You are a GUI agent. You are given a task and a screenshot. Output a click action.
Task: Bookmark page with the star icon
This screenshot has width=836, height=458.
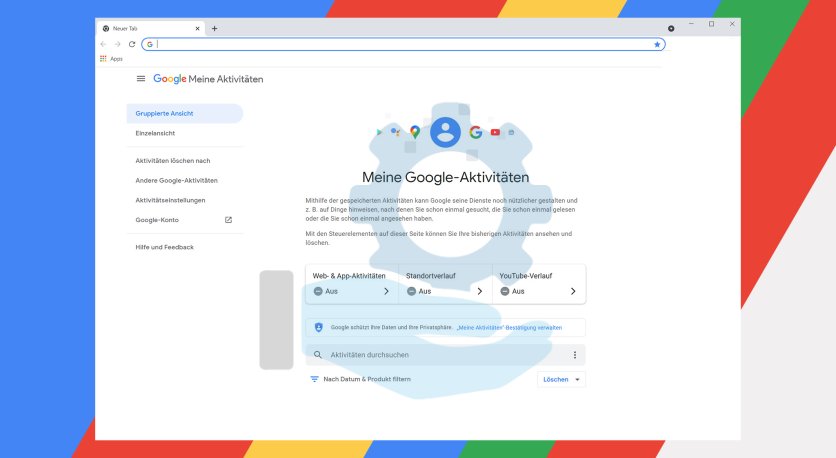[x=657, y=45]
